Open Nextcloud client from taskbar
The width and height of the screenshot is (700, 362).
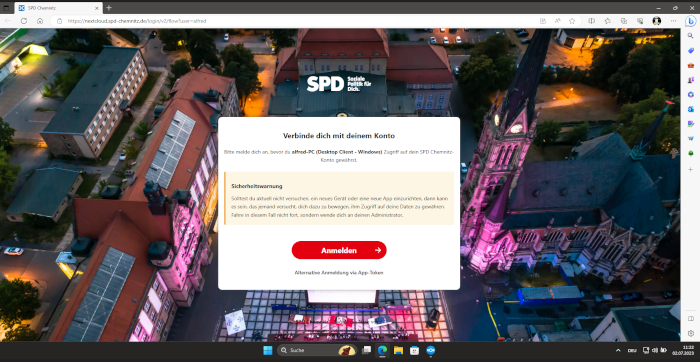430,350
